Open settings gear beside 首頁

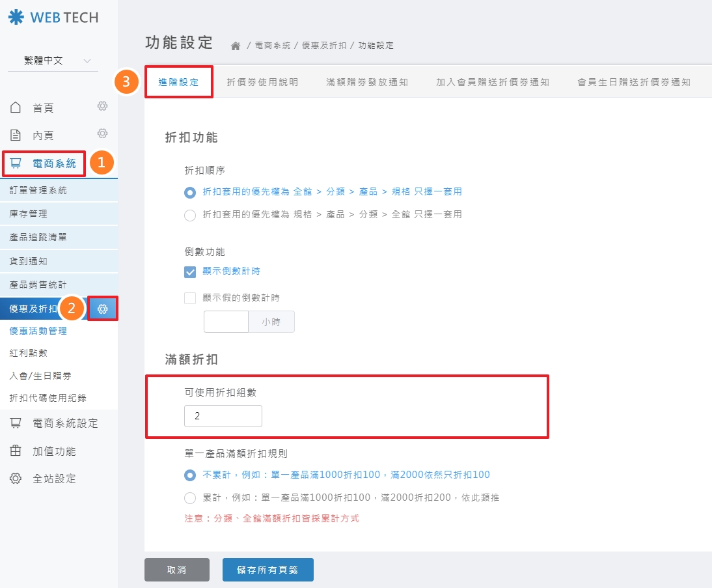(x=102, y=106)
